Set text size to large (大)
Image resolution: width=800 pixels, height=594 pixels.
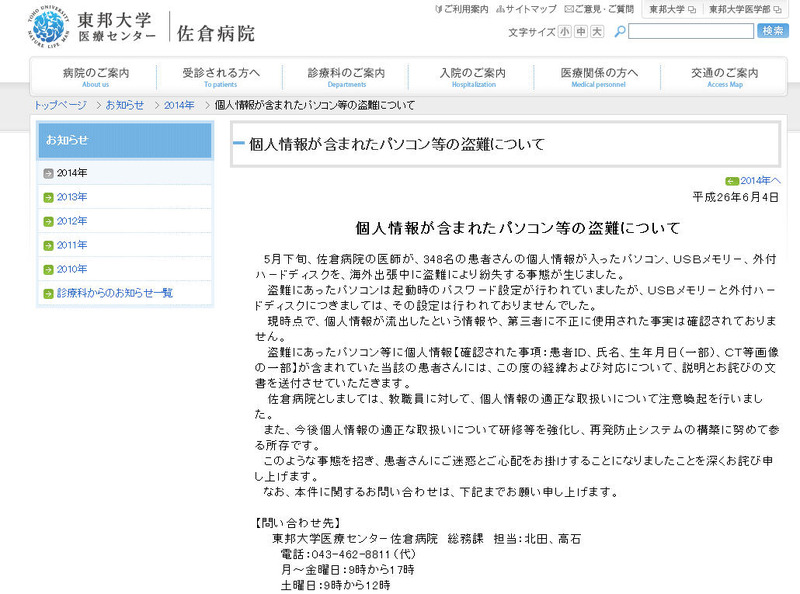597,32
